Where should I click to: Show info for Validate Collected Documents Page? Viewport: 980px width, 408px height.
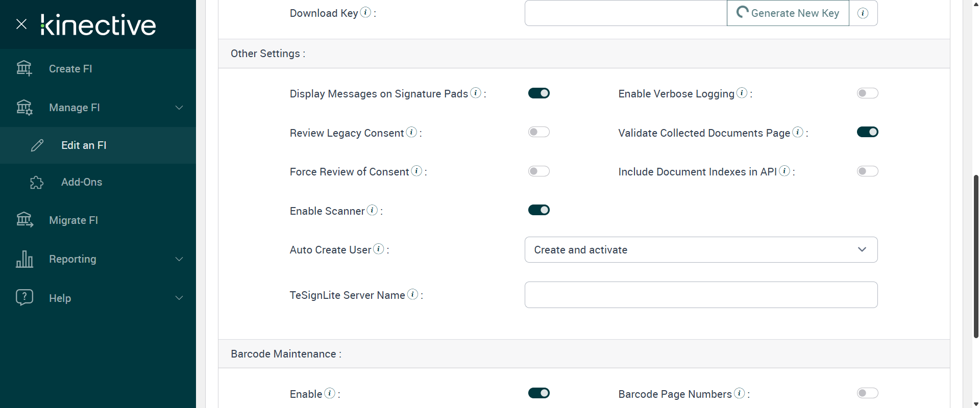click(x=798, y=132)
